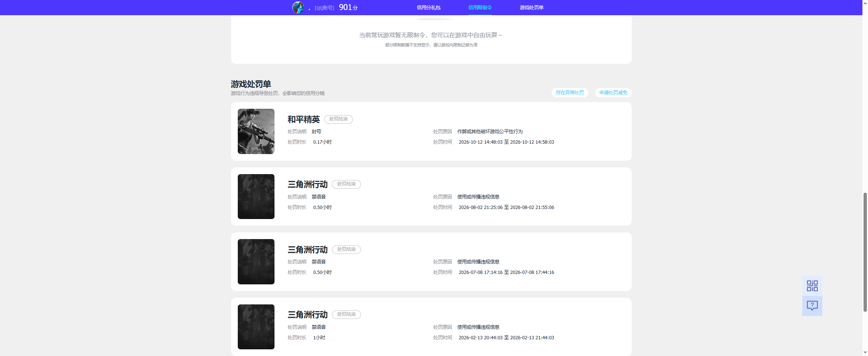This screenshot has height=356, width=868.
Task: Select time range 2026-10-12 14:48:03 至 2026-10-12 14:58:03
Action: (506, 142)
